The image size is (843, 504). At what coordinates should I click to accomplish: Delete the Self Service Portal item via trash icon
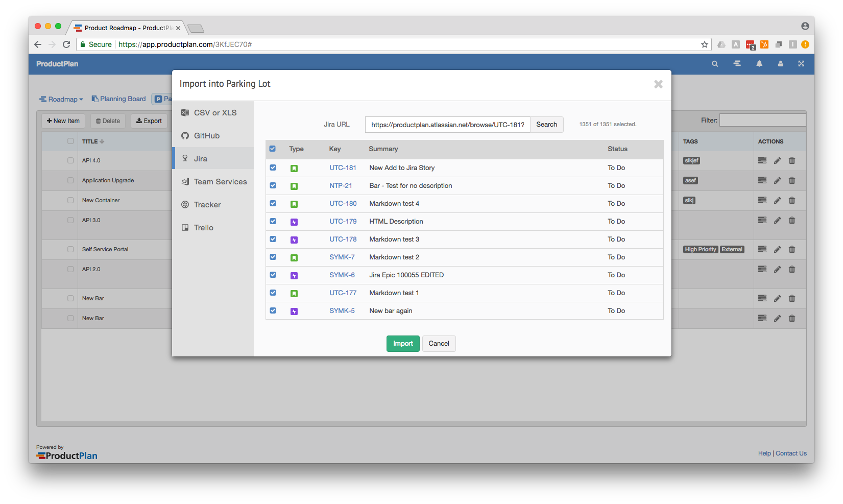pos(792,249)
